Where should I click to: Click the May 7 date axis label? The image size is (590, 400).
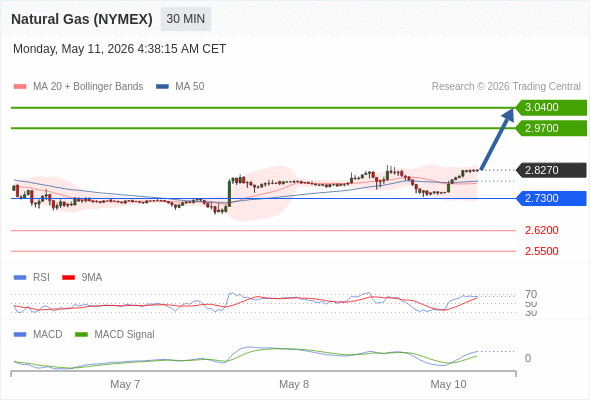click(125, 384)
